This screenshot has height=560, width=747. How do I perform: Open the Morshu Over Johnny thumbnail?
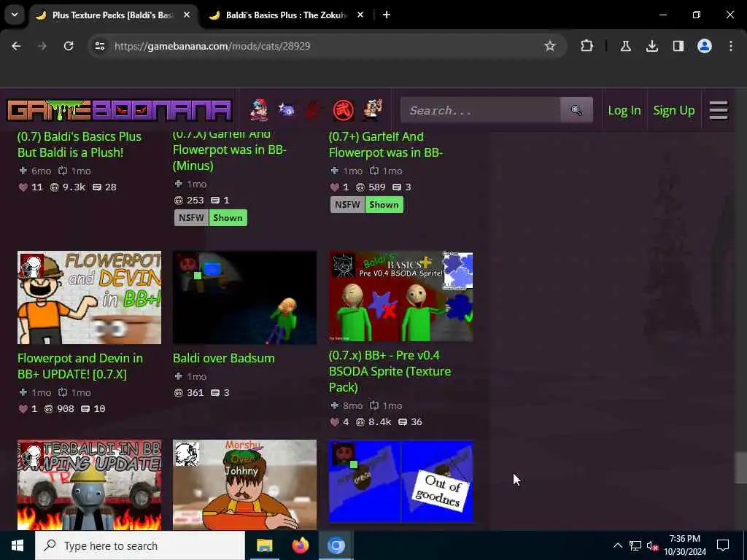(x=245, y=485)
